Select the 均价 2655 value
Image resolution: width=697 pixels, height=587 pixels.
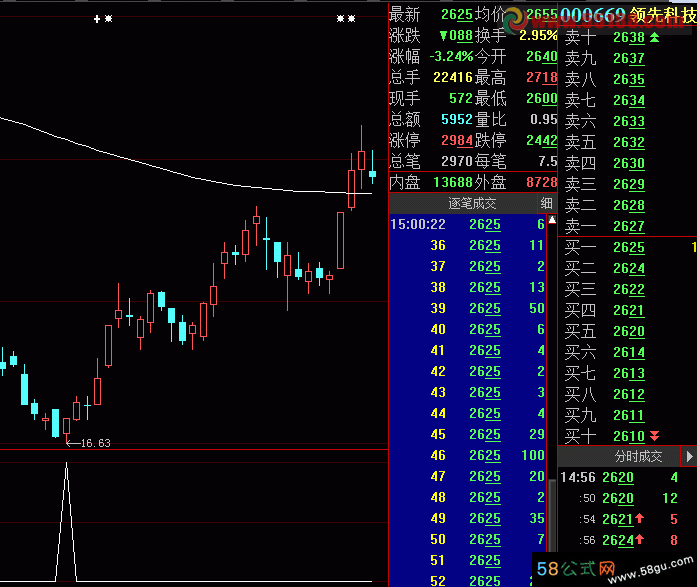point(541,15)
